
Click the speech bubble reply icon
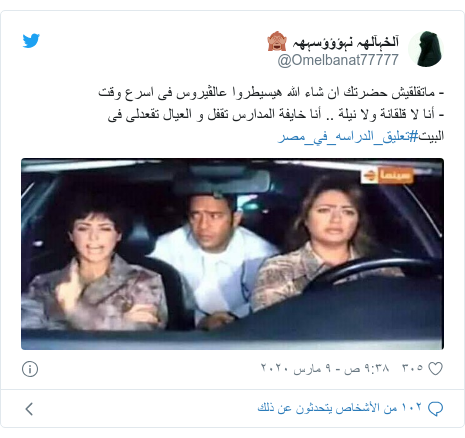pyautogui.click(x=435, y=409)
